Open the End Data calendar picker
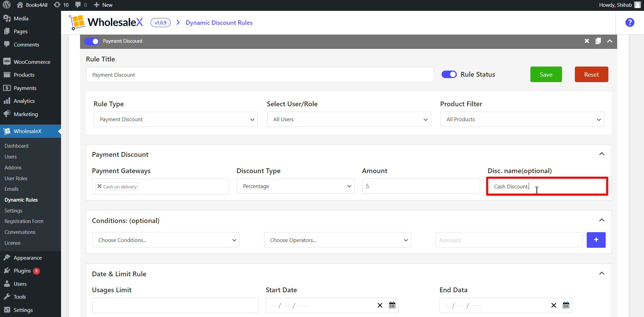 pyautogui.click(x=566, y=305)
